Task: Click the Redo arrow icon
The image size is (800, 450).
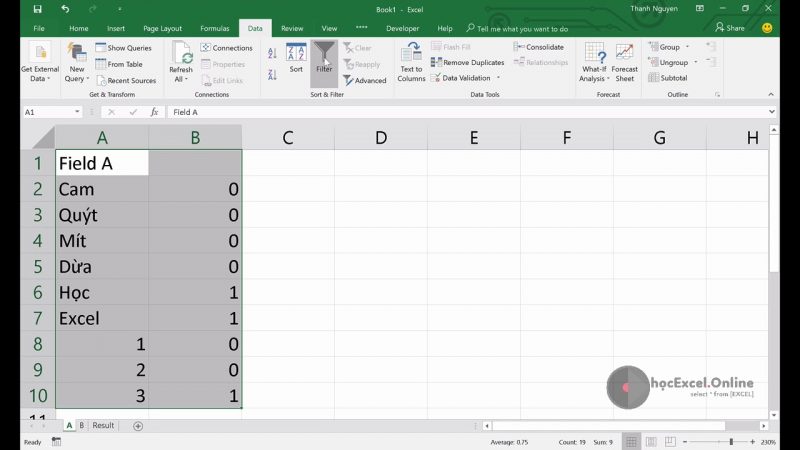Action: click(92, 9)
